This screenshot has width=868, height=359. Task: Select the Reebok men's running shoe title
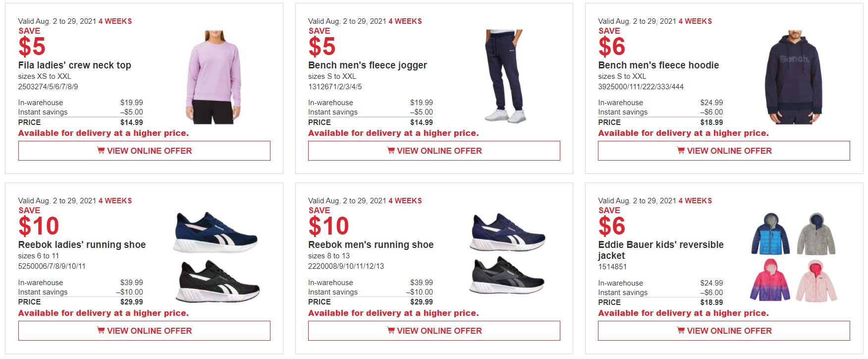pyautogui.click(x=371, y=245)
